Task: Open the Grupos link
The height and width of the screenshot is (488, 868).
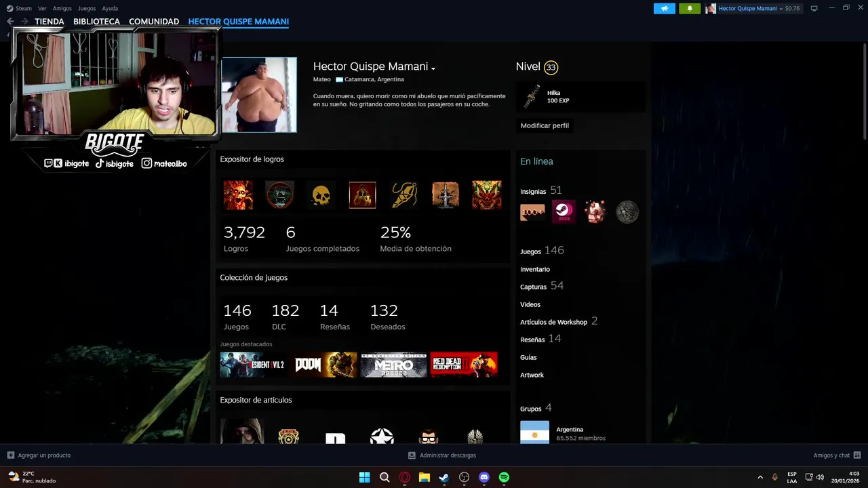Action: pyautogui.click(x=531, y=409)
